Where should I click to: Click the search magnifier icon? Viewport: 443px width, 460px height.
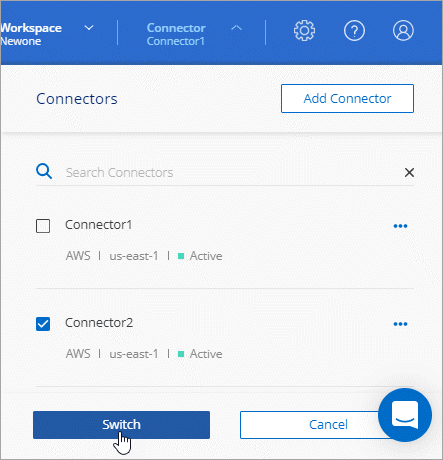tap(44, 171)
